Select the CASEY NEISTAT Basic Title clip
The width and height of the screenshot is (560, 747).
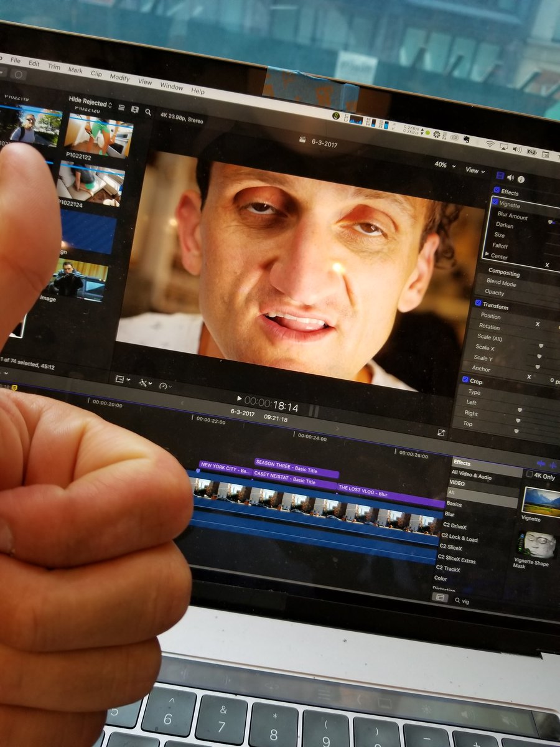coord(294,479)
